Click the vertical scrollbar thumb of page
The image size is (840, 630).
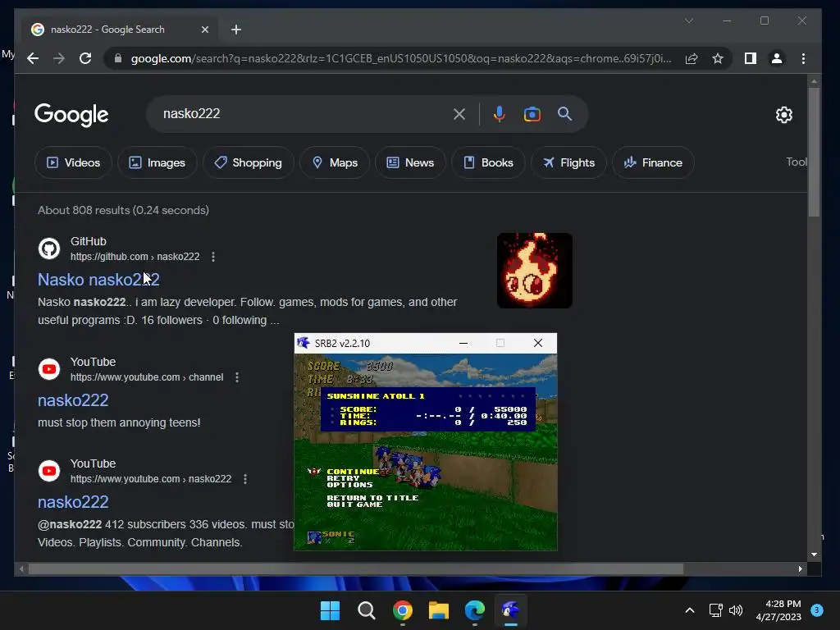814,153
